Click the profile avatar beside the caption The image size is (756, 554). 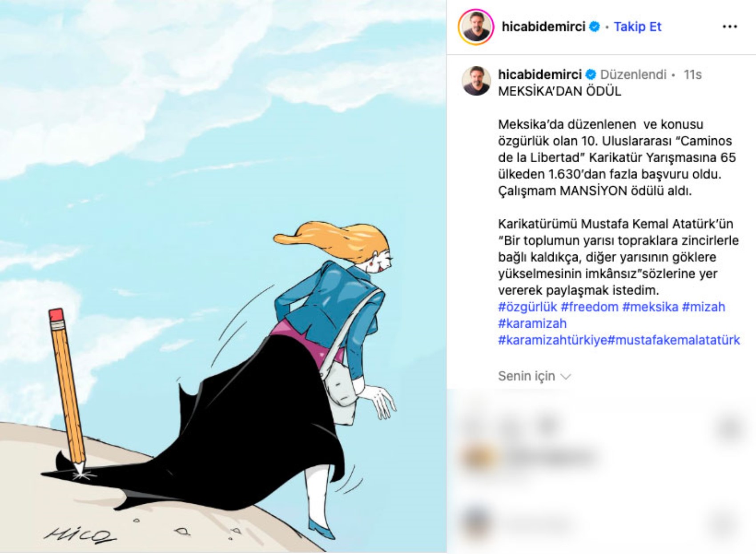tap(476, 81)
